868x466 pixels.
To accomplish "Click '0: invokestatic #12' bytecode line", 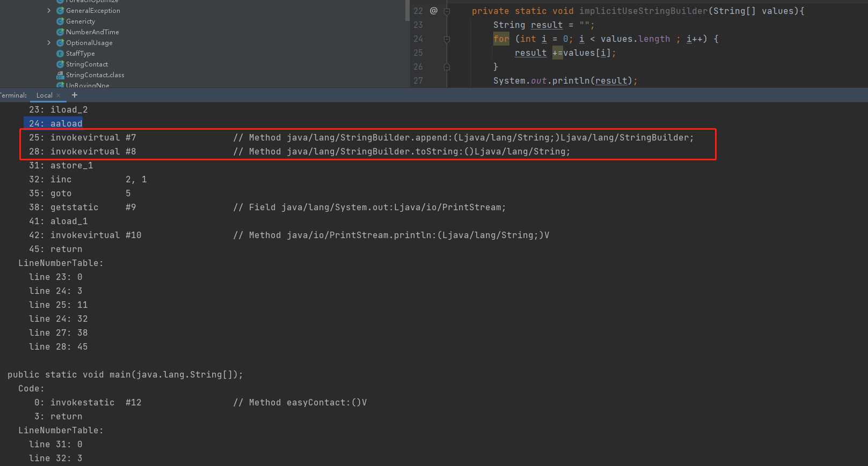I will [88, 403].
